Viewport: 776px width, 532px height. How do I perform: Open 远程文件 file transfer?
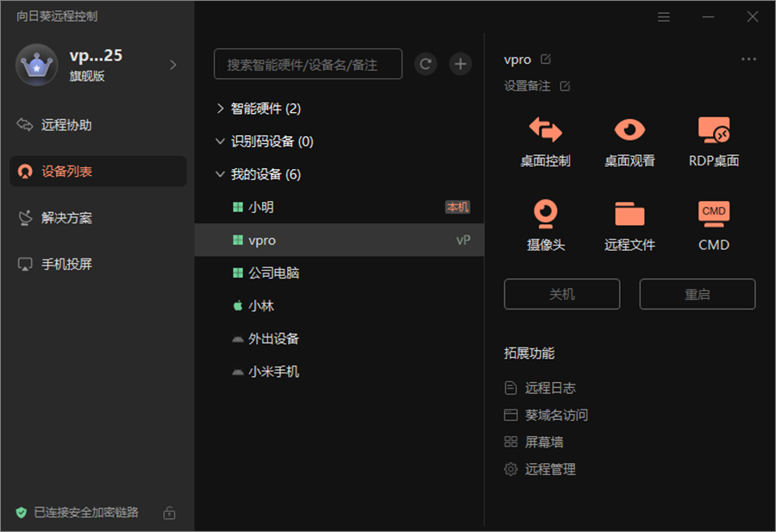(x=629, y=222)
